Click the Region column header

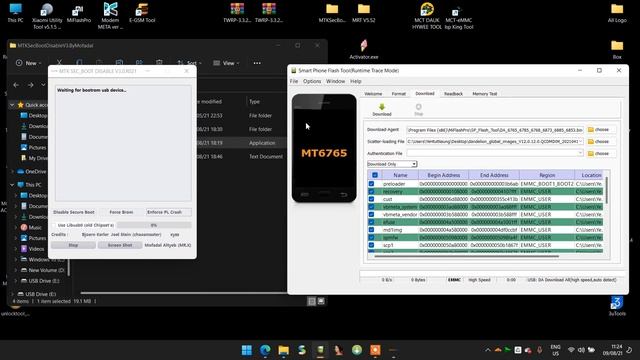point(547,175)
